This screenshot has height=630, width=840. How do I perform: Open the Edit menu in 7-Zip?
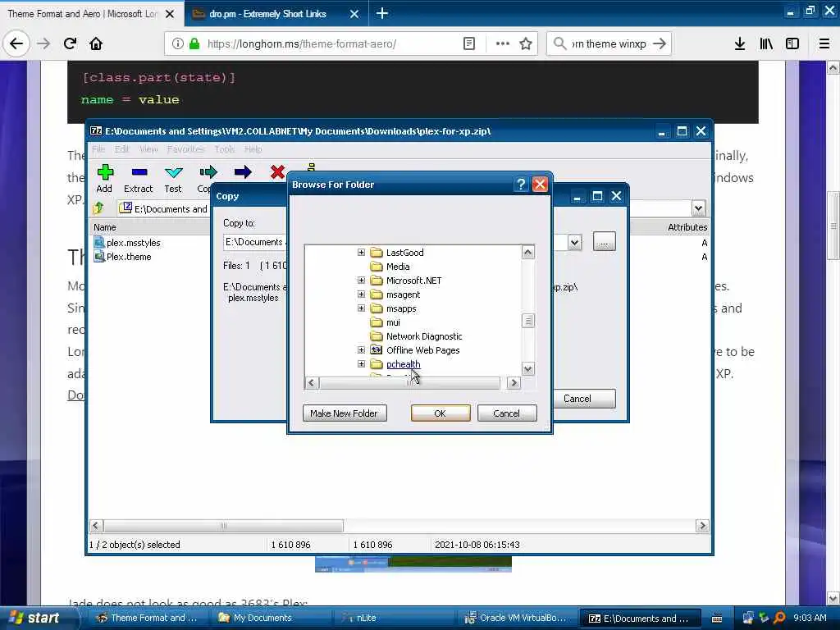click(121, 149)
